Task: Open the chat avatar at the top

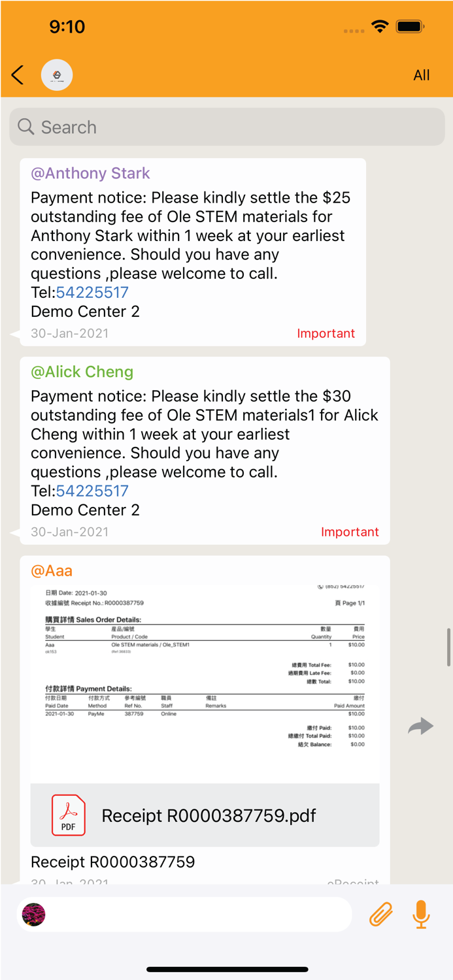Action: coord(57,74)
